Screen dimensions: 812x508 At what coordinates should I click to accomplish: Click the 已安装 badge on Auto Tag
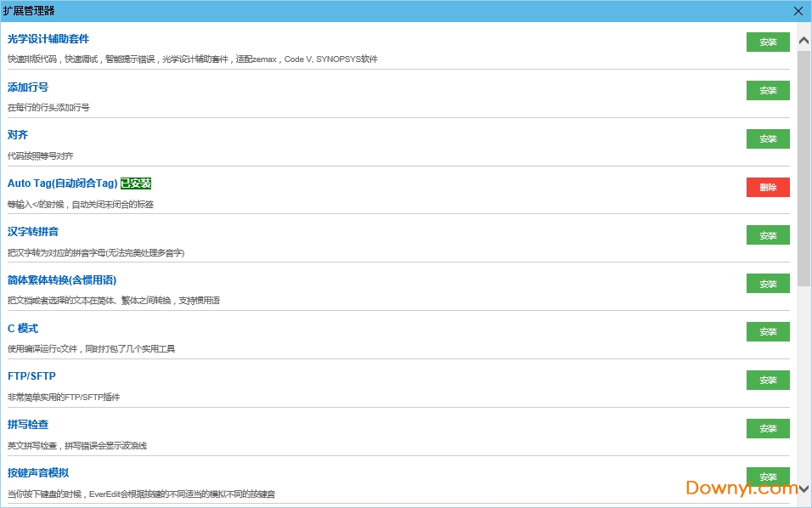tap(136, 183)
